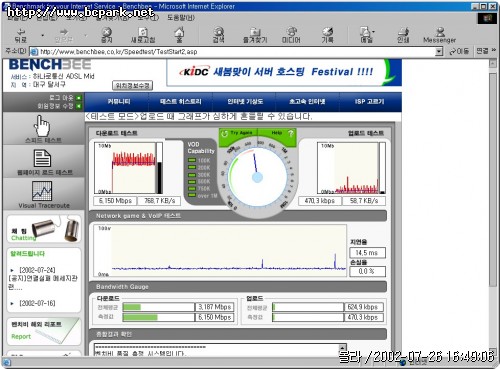Image resolution: width=500 pixels, height=369 pixels.
Task: Click the 0,0 % loss value
Action: point(367,271)
